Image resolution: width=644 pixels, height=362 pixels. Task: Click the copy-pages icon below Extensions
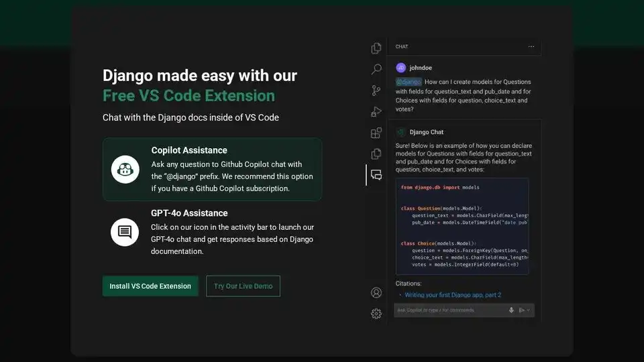(x=376, y=154)
